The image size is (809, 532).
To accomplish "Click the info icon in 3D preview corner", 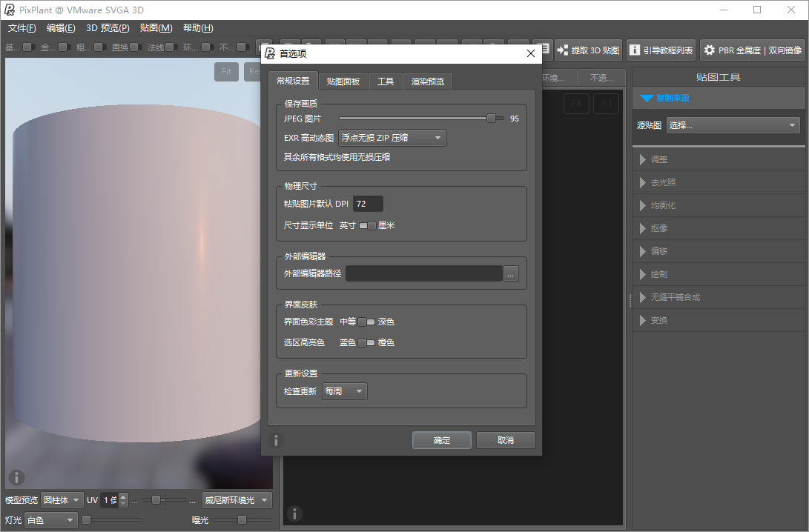I will (x=16, y=477).
